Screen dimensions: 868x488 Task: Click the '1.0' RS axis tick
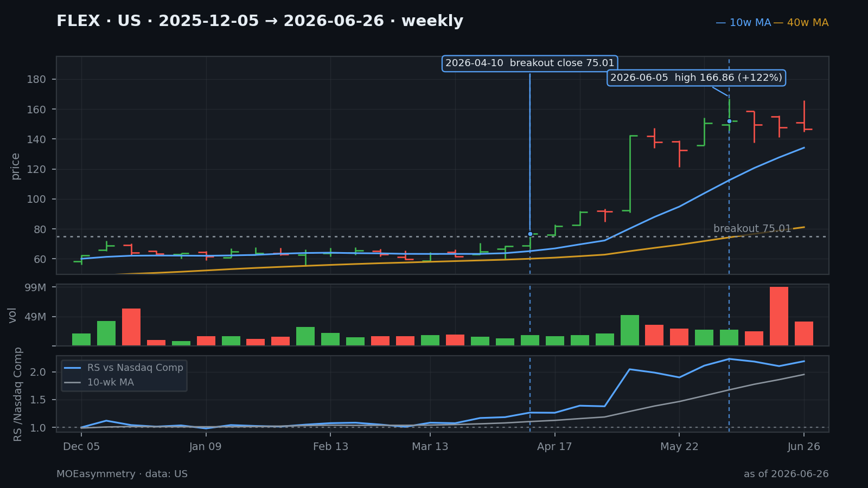click(x=39, y=428)
